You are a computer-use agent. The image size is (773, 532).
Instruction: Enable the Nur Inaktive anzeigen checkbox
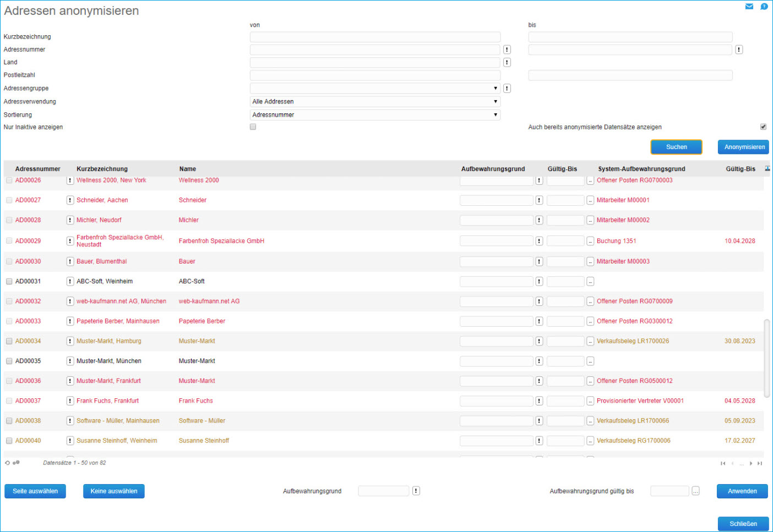pos(253,127)
